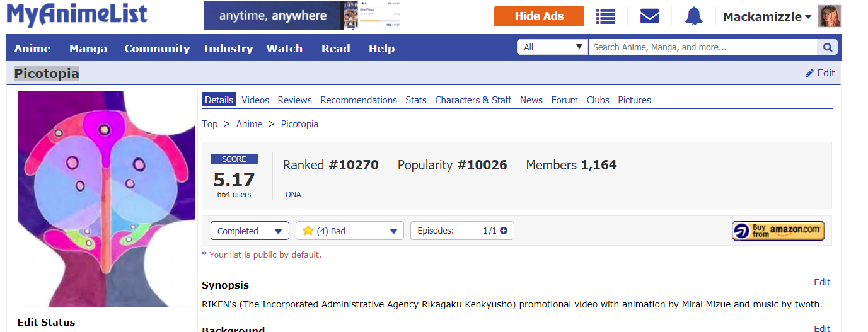868x332 pixels.
Task: Switch to the Clubs tab
Action: tap(598, 100)
